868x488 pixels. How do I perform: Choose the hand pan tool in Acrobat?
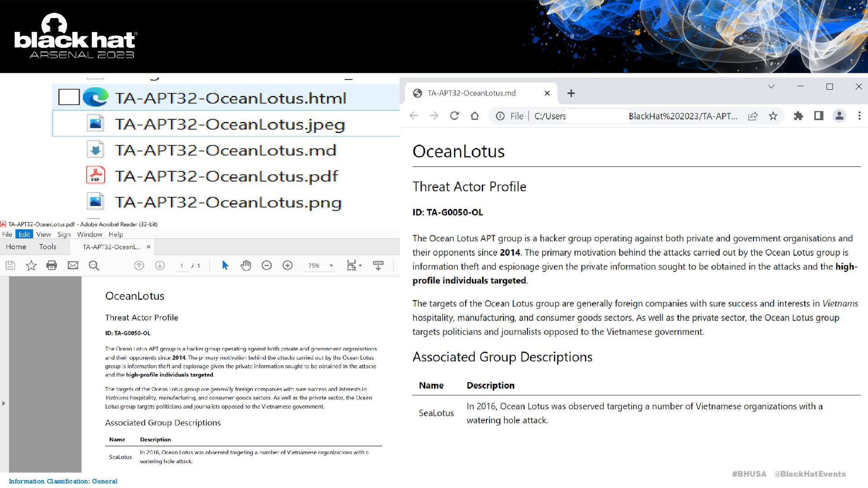coord(246,266)
